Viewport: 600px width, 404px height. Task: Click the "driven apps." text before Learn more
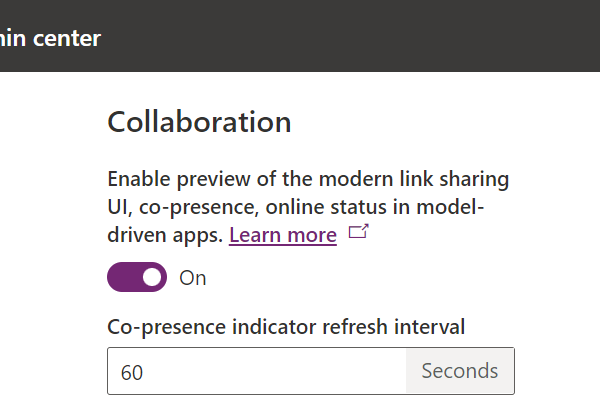(x=165, y=235)
